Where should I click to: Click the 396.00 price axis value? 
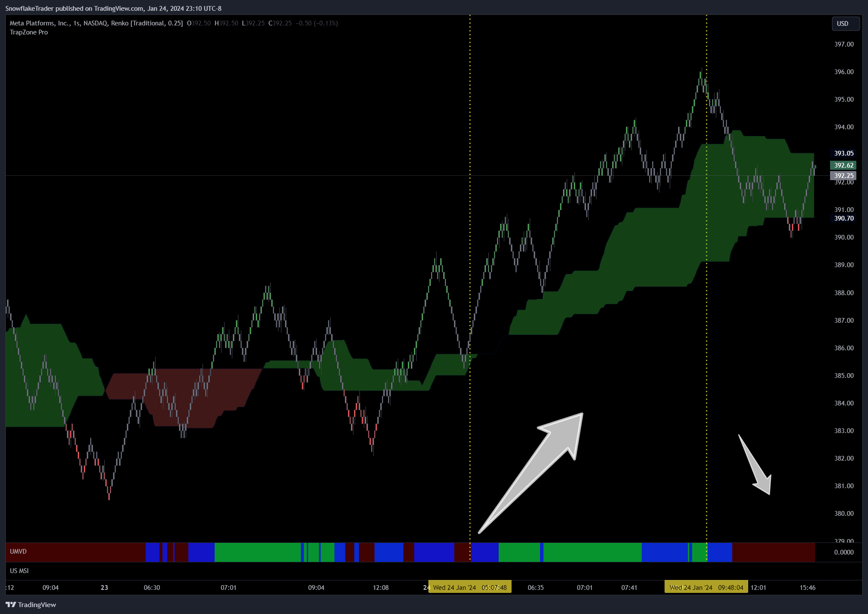point(844,72)
